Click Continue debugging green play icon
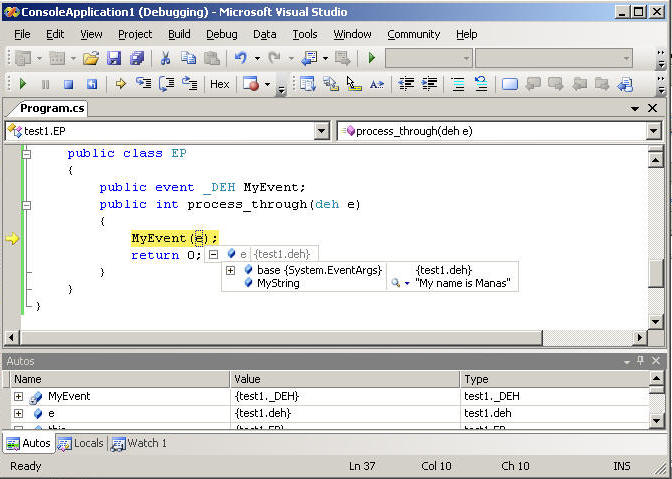The width and height of the screenshot is (672, 479). 22,85
